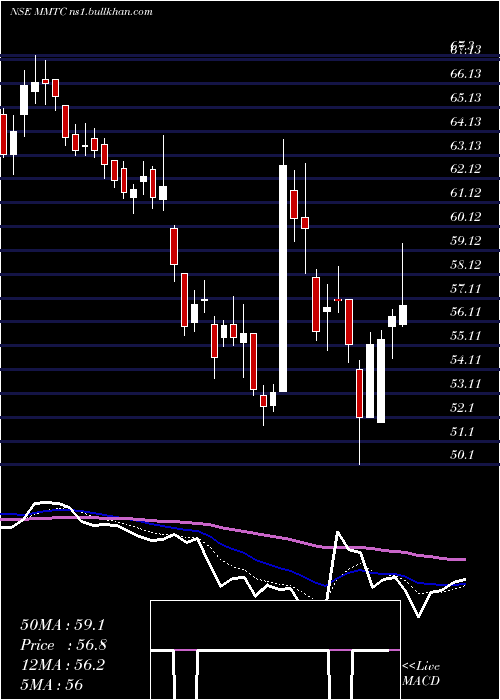The image size is (500, 700).
Task: Click the 12MA : 56.2 readout
Action: 62,665
